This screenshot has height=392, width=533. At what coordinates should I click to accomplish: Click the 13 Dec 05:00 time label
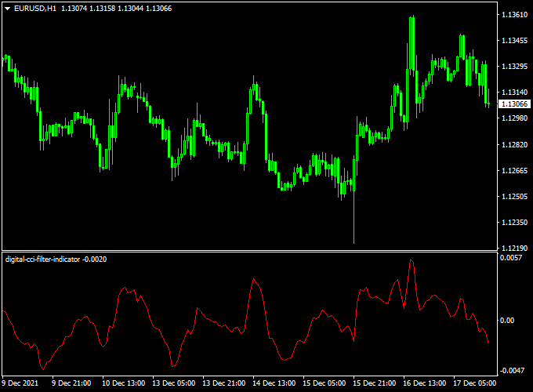[174, 383]
